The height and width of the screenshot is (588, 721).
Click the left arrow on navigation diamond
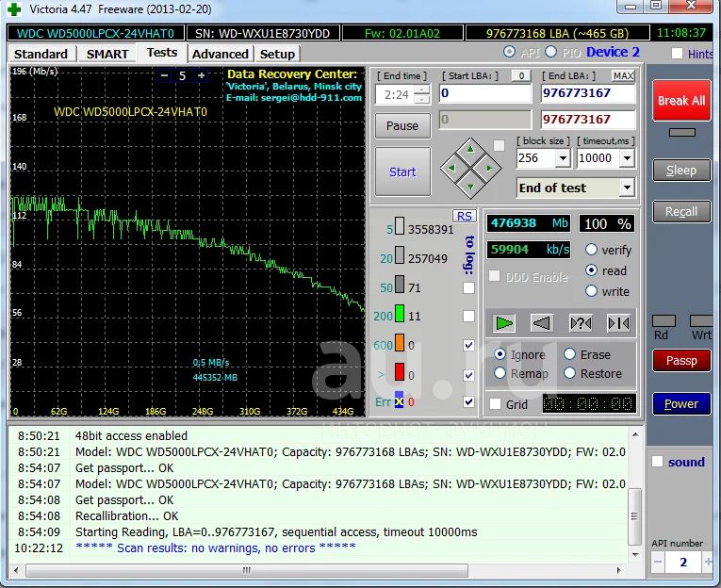[x=451, y=169]
